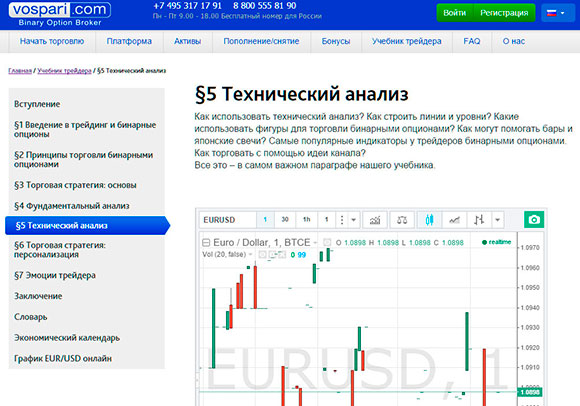Open Бонусы menu item
The width and height of the screenshot is (580, 406).
(x=336, y=41)
